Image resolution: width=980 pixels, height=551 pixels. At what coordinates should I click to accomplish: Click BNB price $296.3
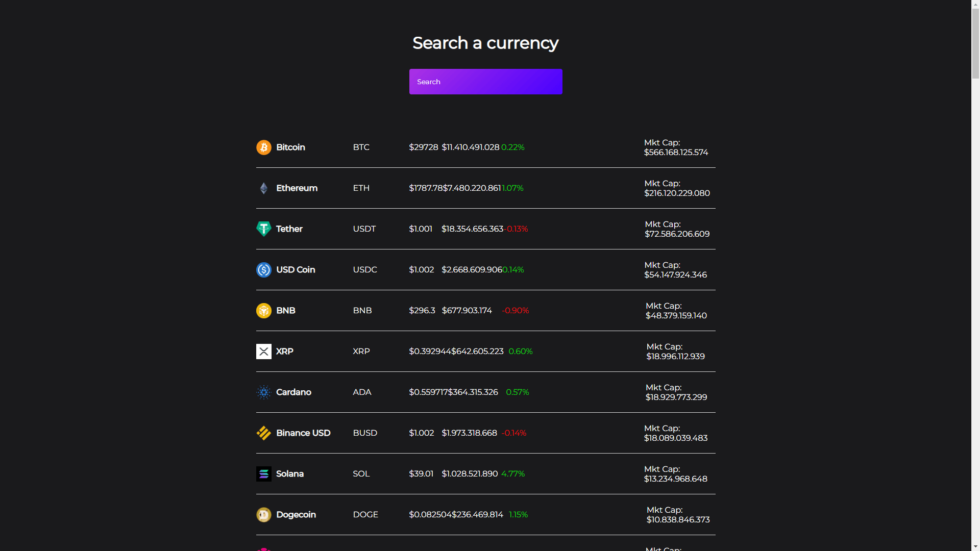[422, 311]
